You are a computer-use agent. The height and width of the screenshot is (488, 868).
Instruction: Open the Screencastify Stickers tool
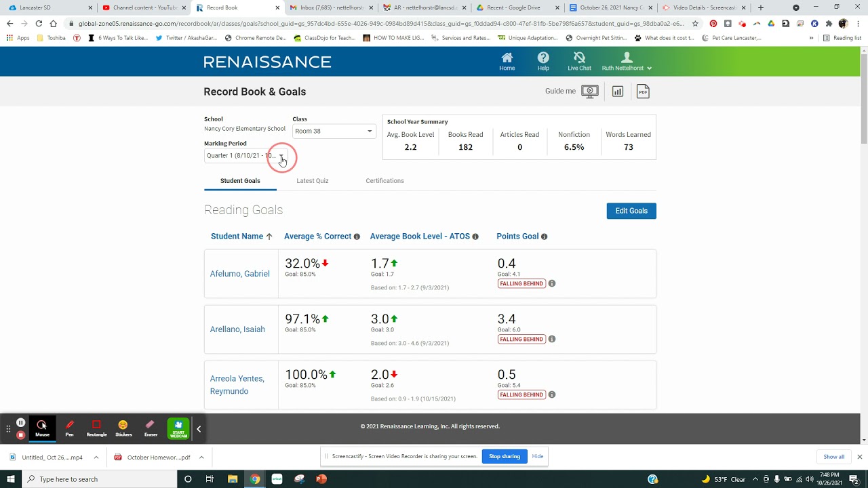(123, 428)
